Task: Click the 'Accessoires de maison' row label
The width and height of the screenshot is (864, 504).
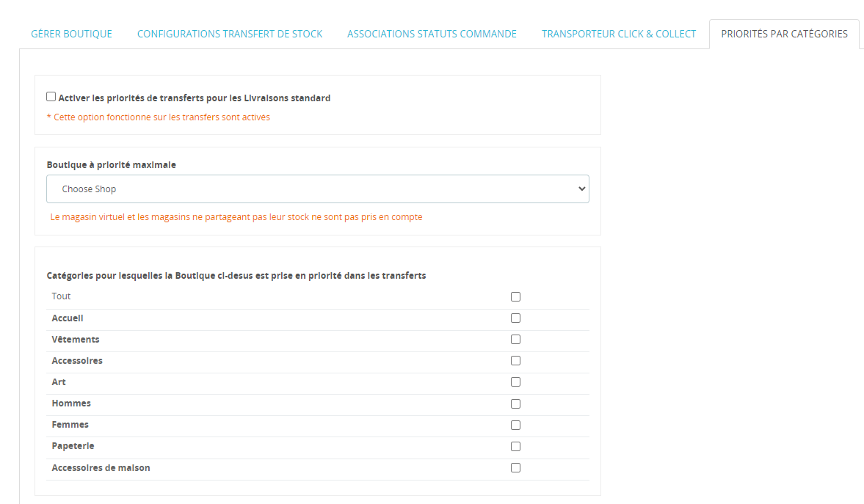Action: point(101,467)
